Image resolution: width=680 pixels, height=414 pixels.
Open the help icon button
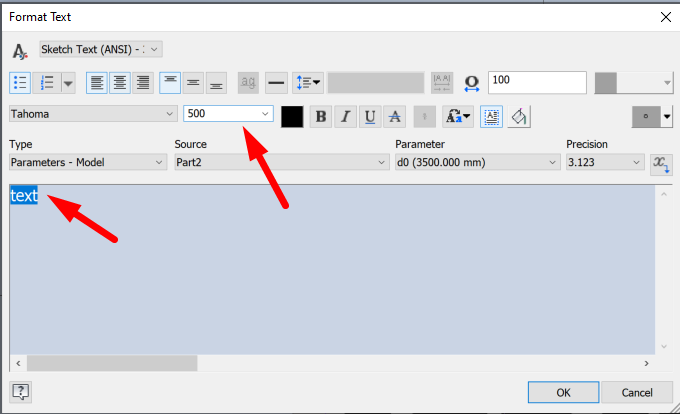[20, 392]
